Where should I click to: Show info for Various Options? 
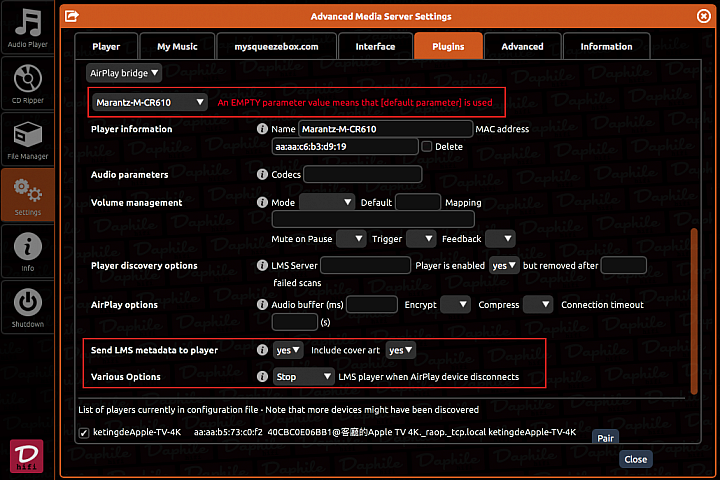262,377
